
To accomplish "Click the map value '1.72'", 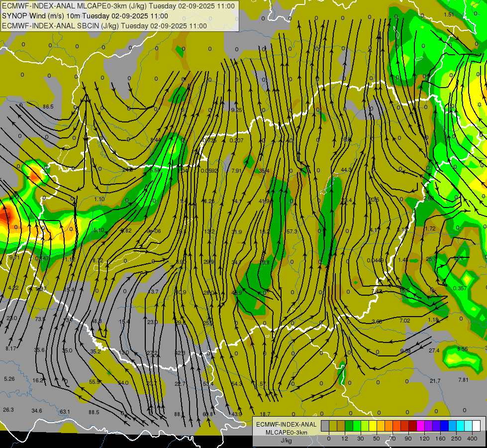I will (x=430, y=228).
